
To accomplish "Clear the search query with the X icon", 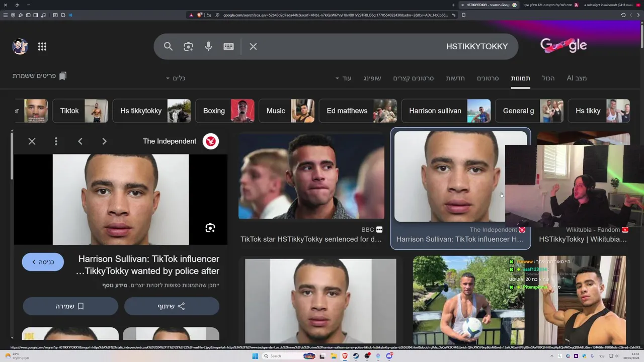I will coord(253,46).
